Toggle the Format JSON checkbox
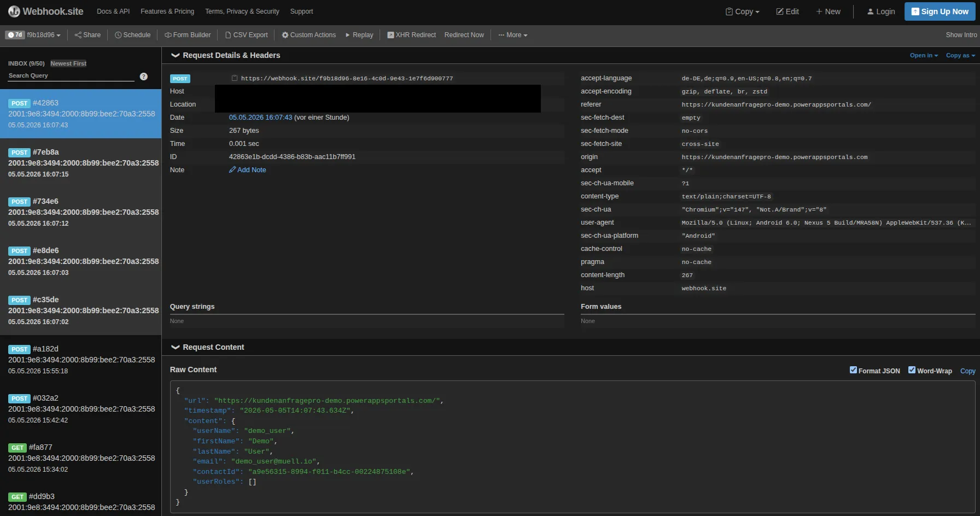 [x=853, y=370]
